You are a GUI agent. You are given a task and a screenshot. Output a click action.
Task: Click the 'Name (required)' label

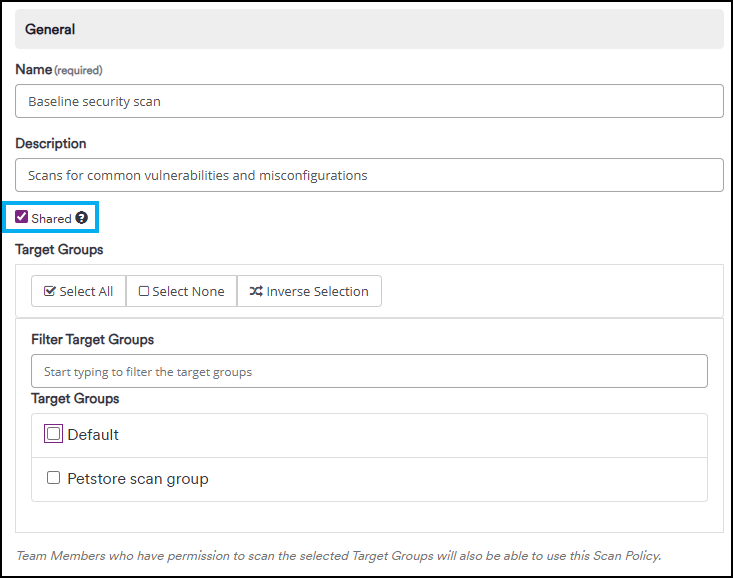59,70
